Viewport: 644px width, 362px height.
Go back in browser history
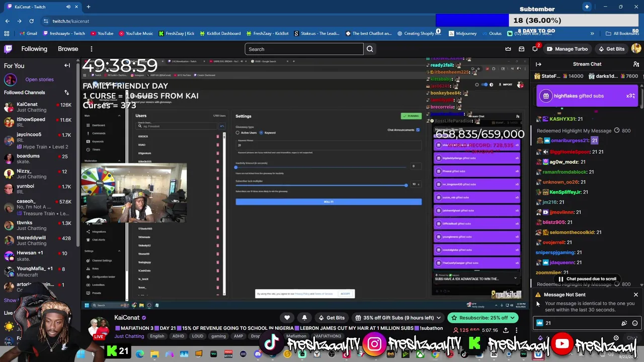tap(7, 21)
